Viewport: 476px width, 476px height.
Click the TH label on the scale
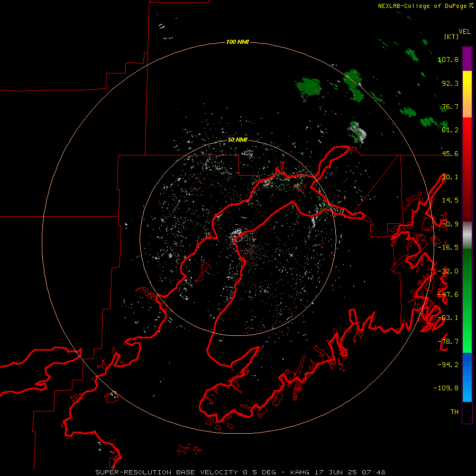[x=454, y=412]
